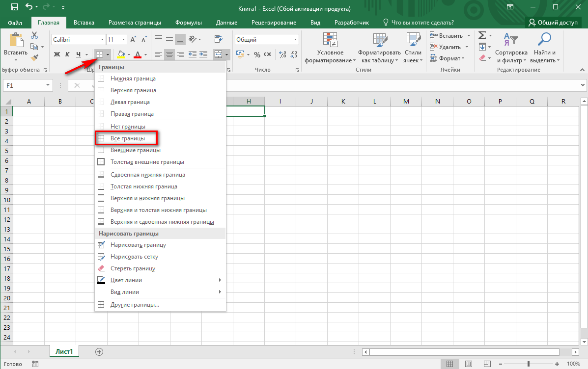Open the Вставка ribbon tab
588x369 pixels.
pyautogui.click(x=84, y=23)
